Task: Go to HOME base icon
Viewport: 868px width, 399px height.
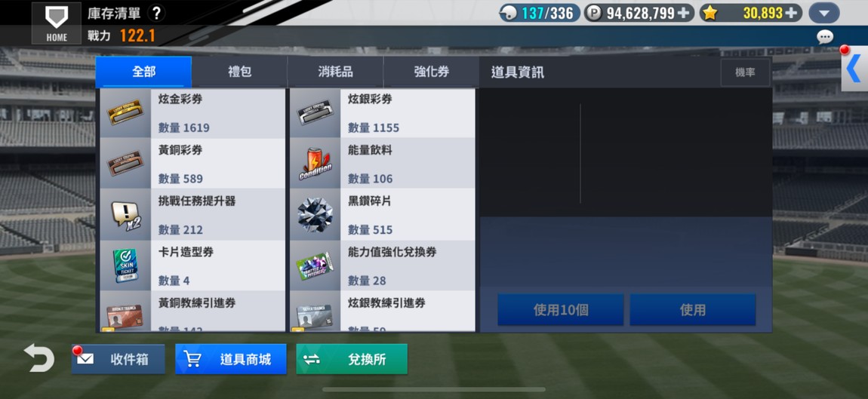Action: pos(57,23)
